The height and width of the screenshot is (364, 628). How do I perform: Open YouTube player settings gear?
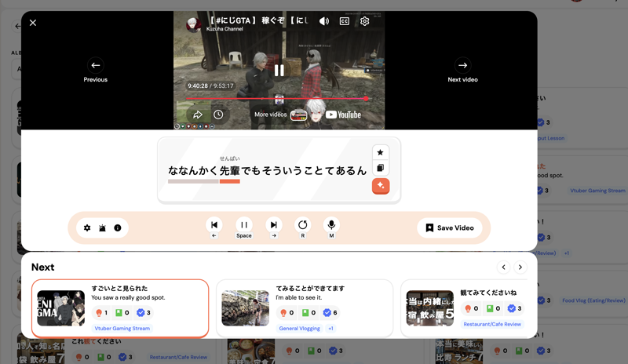364,21
